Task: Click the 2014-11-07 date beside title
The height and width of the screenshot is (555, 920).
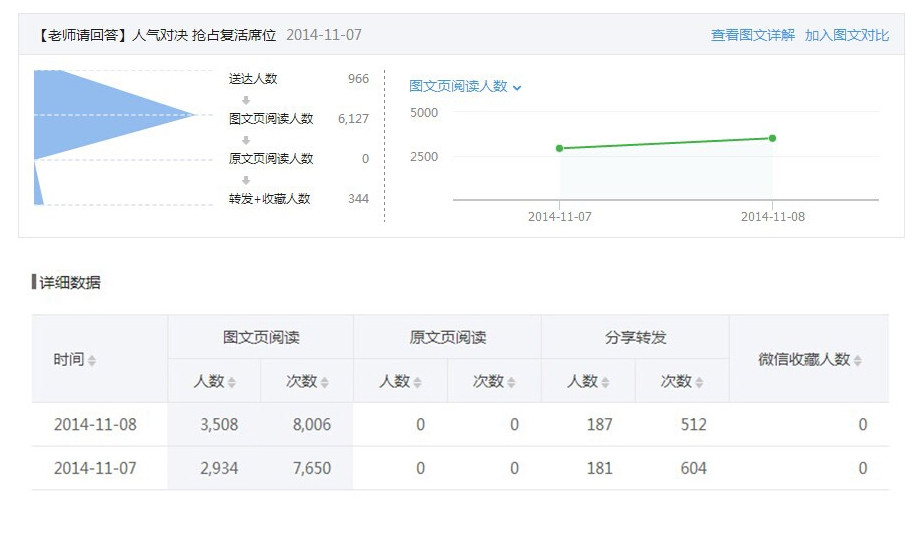Action: [324, 35]
